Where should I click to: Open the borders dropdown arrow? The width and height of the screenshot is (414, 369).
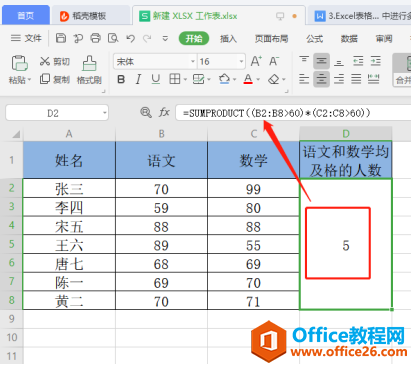tap(185, 80)
